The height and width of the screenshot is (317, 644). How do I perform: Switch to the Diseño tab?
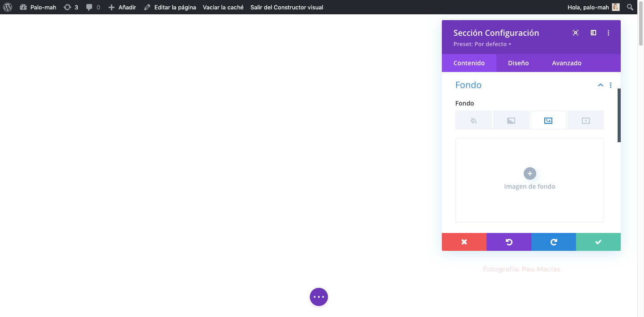tap(518, 63)
